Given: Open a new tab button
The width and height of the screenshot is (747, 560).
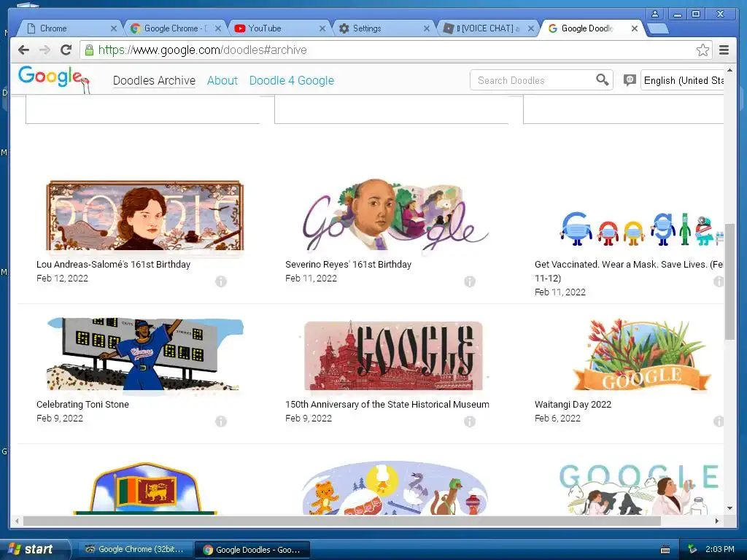Looking at the screenshot, I should [x=658, y=29].
